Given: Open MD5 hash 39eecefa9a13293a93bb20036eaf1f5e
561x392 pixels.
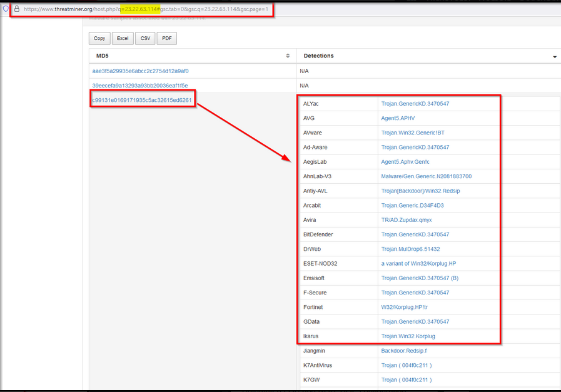Looking at the screenshot, I should pos(140,86).
